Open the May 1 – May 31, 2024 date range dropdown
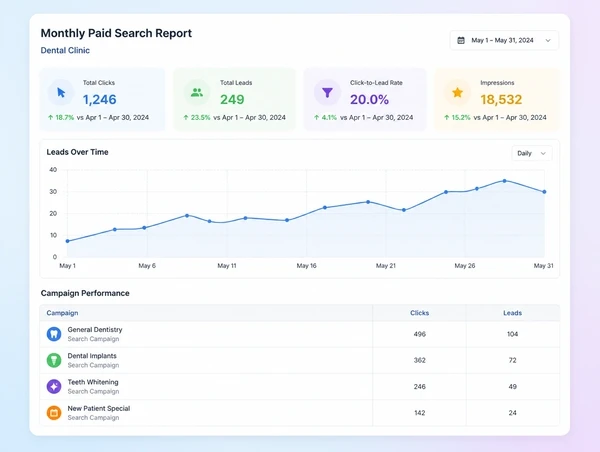 point(504,40)
